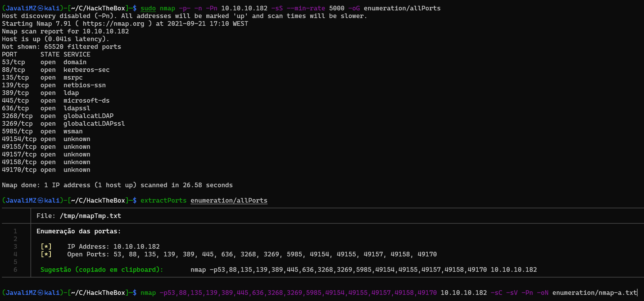Click the '636/tcp' port entry
The width and height of the screenshot is (644, 301).
tap(15, 108)
